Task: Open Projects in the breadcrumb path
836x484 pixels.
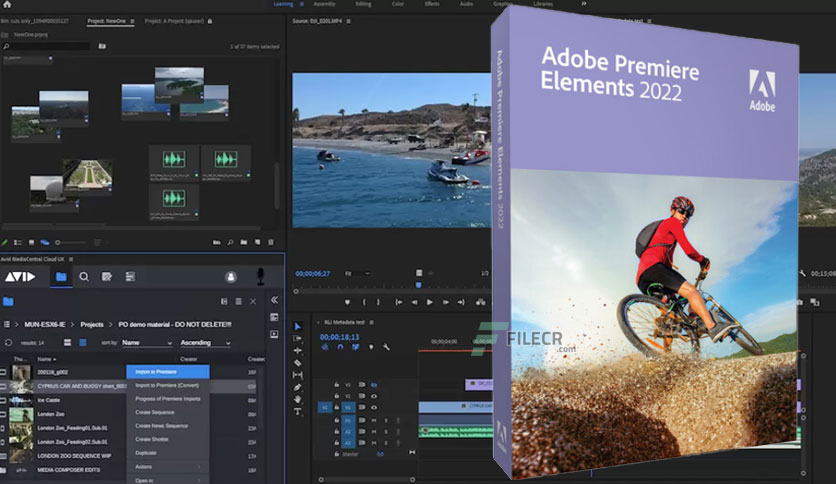Action: click(x=92, y=324)
